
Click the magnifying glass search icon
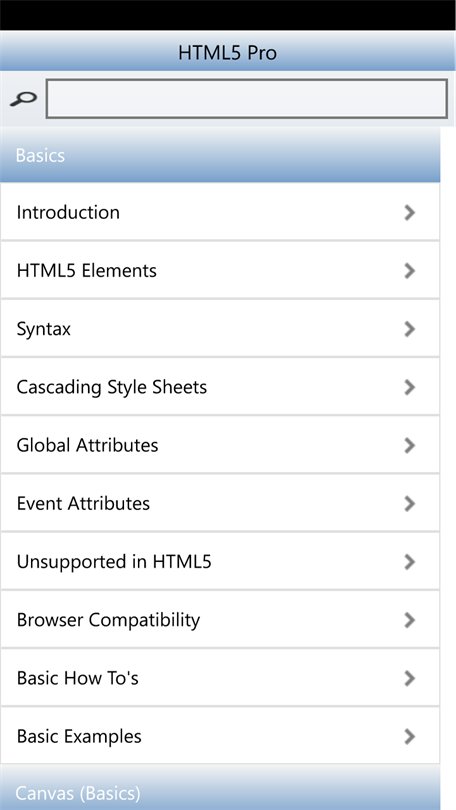(23, 98)
